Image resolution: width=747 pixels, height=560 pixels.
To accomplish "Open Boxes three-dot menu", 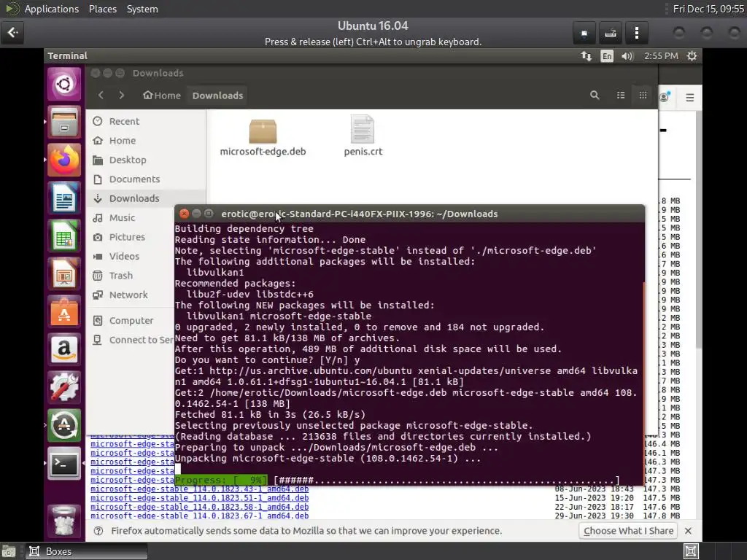I will [x=637, y=33].
